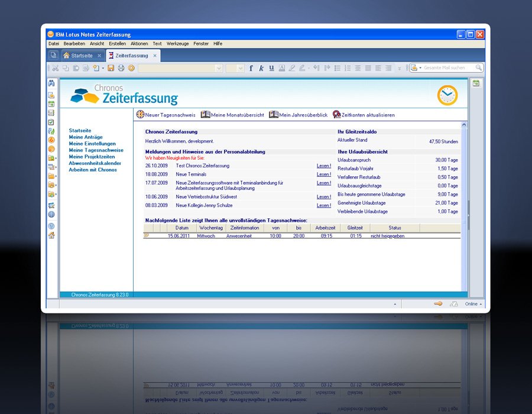Screen dimensions: 532x414
Task: Open the mail search scope dropdown arrow
Action: tap(420, 68)
